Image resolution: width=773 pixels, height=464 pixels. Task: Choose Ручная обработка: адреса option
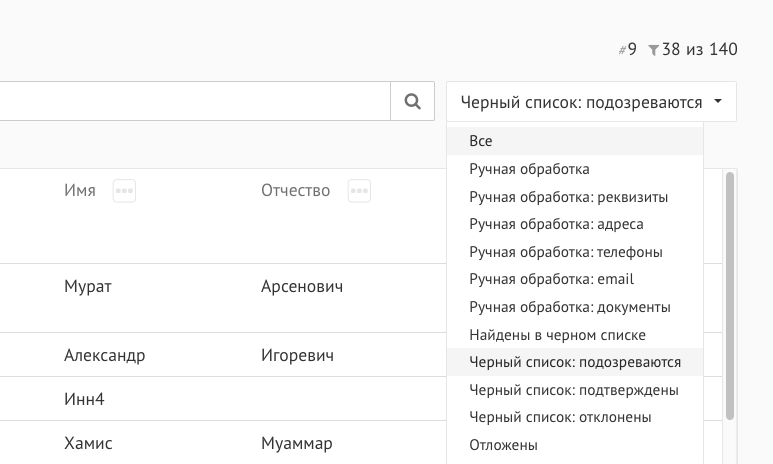tap(575, 224)
